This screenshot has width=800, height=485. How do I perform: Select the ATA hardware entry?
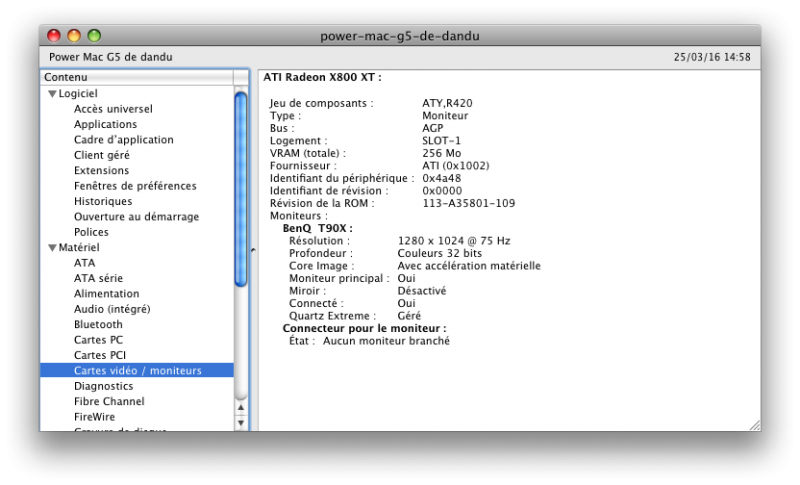pyautogui.click(x=84, y=263)
